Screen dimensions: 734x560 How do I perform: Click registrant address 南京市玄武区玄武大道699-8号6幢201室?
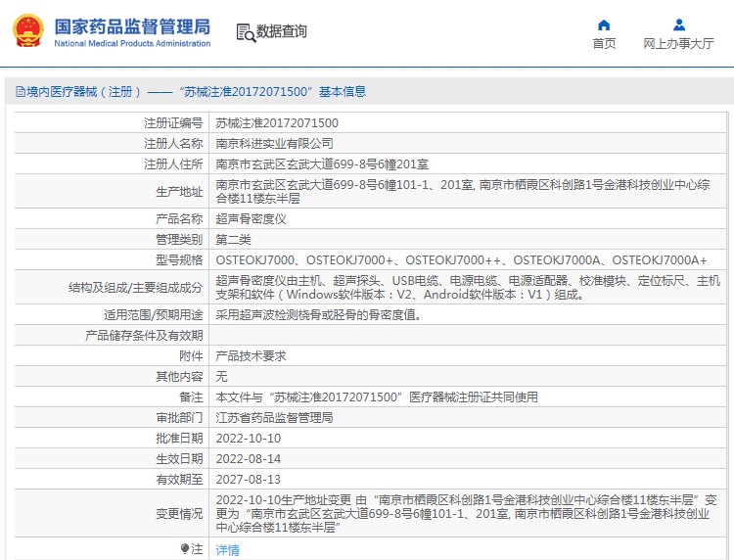(322, 164)
